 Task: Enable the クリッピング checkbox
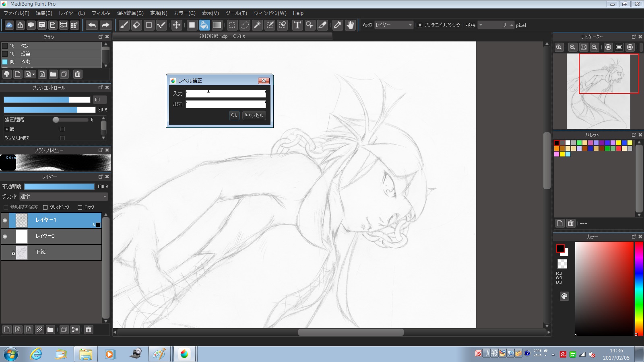click(x=45, y=207)
